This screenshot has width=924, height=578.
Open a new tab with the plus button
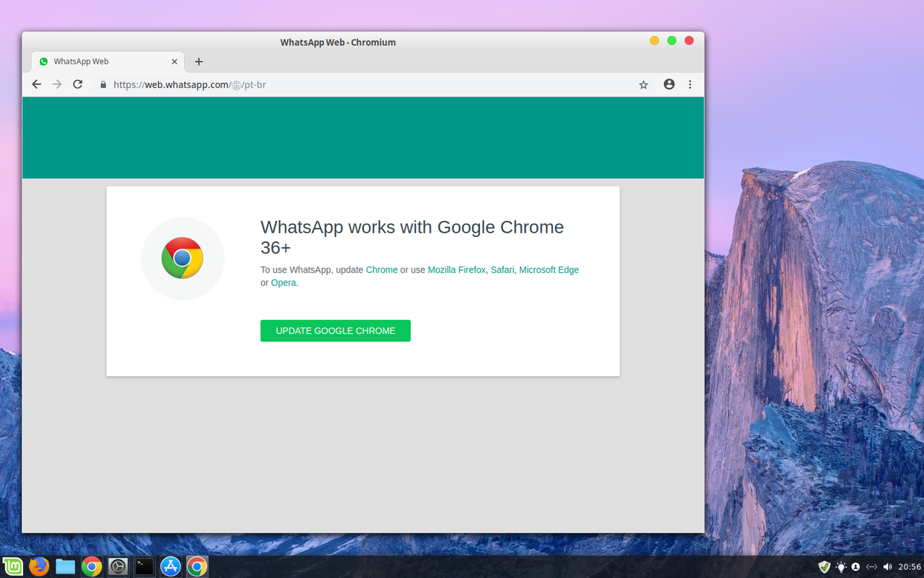[x=199, y=61]
